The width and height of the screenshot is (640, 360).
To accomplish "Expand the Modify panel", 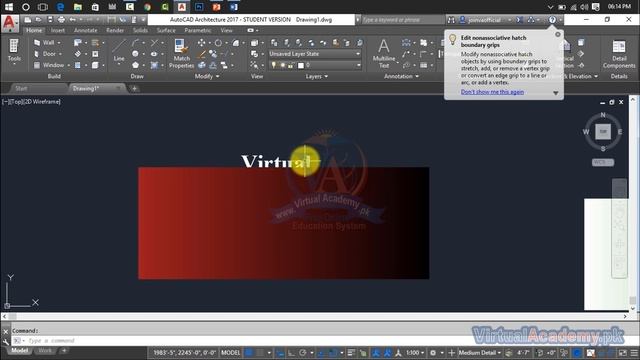I will pos(207,76).
